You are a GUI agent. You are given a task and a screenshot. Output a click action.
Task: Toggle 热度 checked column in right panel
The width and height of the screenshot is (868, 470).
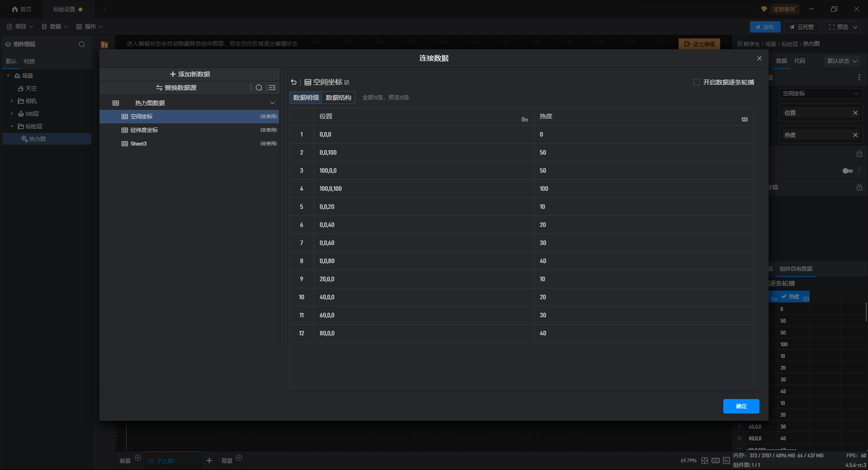coord(784,296)
